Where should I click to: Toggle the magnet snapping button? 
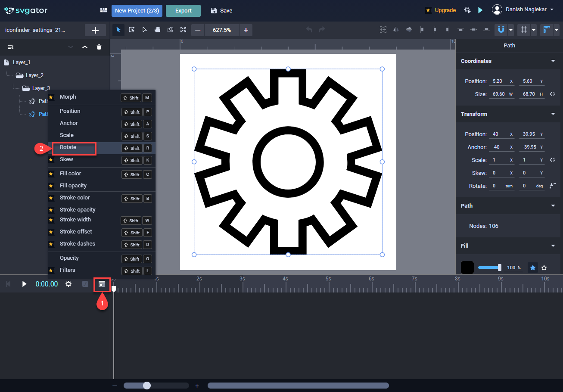tap(501, 30)
